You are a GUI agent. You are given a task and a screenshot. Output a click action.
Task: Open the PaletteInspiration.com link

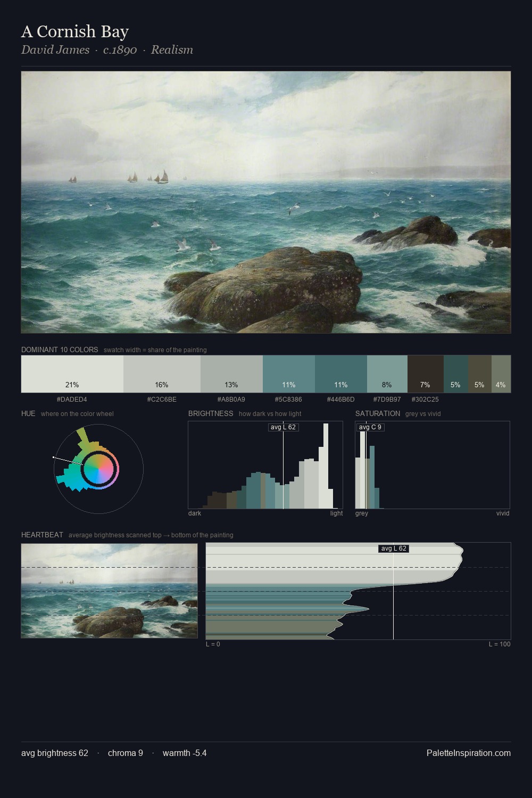point(469,753)
